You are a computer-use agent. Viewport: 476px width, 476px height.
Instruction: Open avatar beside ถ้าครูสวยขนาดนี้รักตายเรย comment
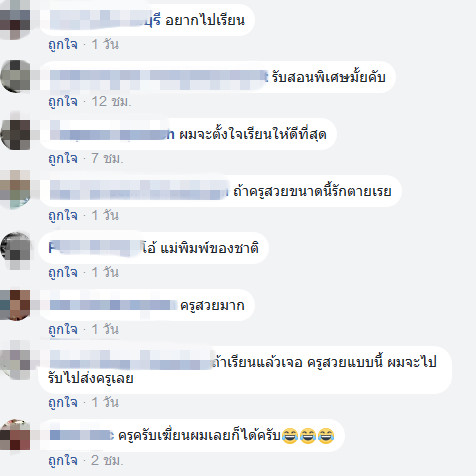pos(15,190)
